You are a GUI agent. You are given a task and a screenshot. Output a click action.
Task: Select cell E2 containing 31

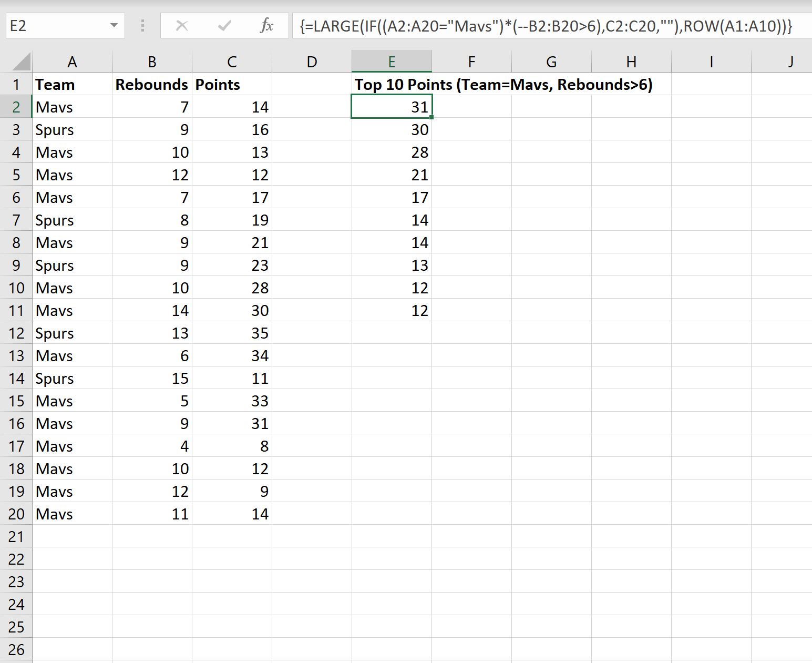click(392, 107)
